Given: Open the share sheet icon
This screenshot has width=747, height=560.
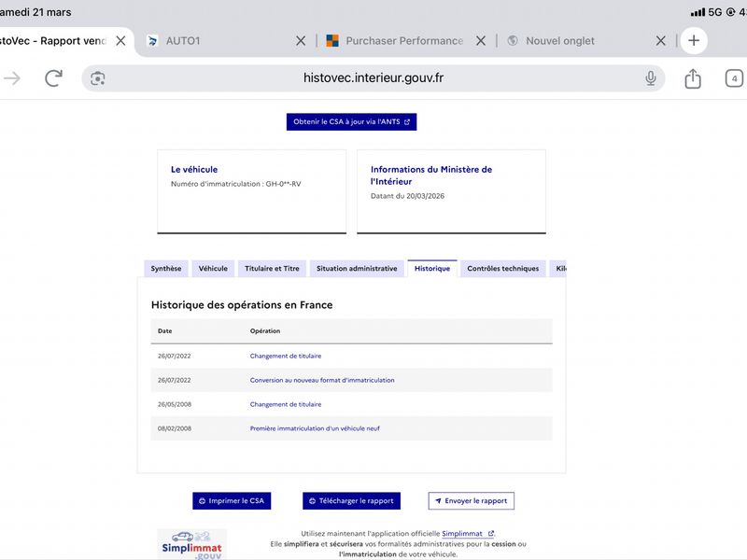Looking at the screenshot, I should point(693,78).
